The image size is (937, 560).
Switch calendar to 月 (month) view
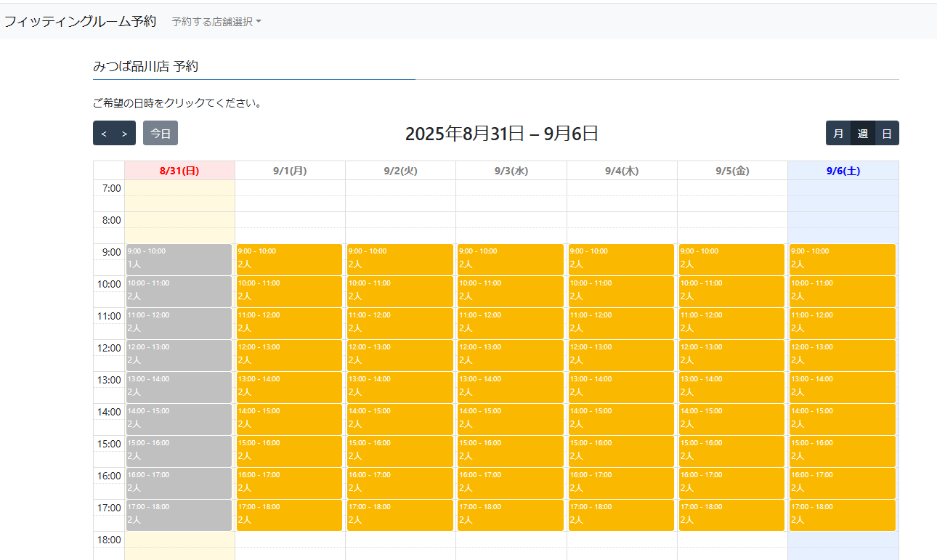click(x=838, y=134)
